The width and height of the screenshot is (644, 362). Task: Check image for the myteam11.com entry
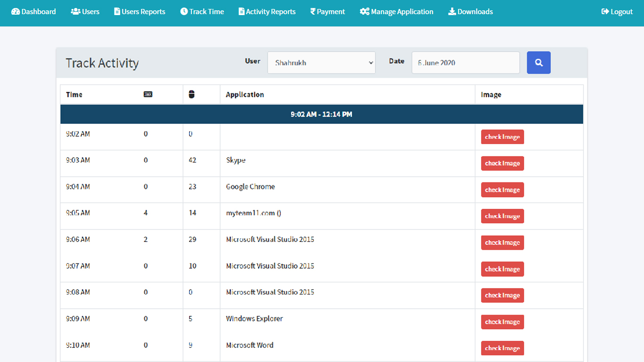click(502, 216)
